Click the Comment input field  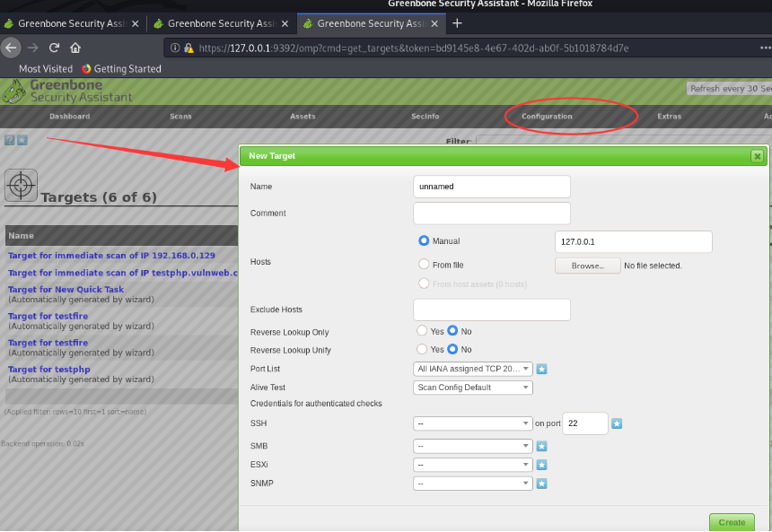pos(492,214)
